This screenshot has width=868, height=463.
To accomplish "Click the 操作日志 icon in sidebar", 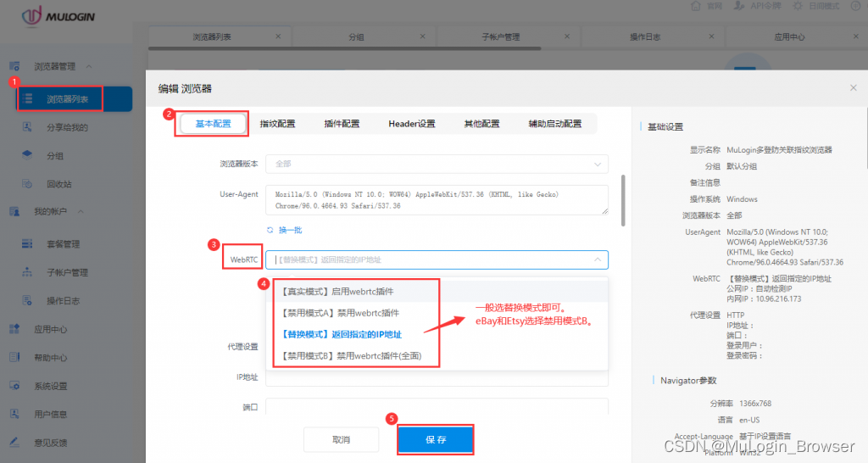I will 26,301.
